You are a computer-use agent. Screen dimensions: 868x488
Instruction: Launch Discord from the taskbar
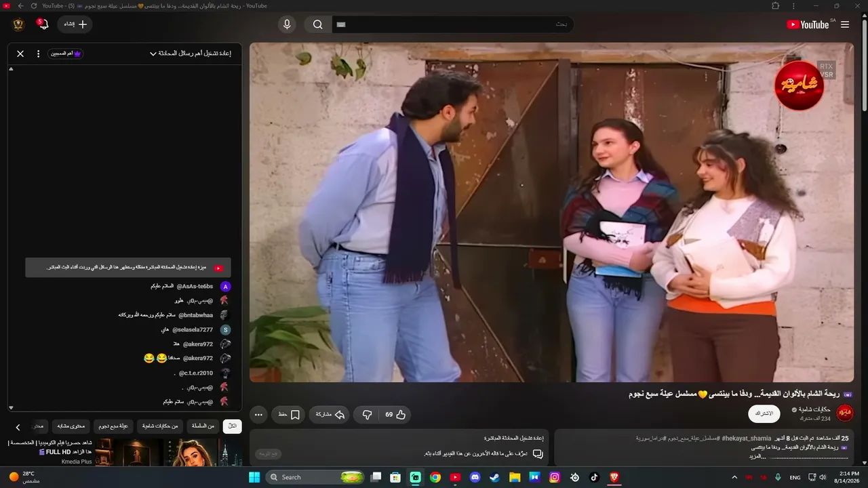coord(475,477)
